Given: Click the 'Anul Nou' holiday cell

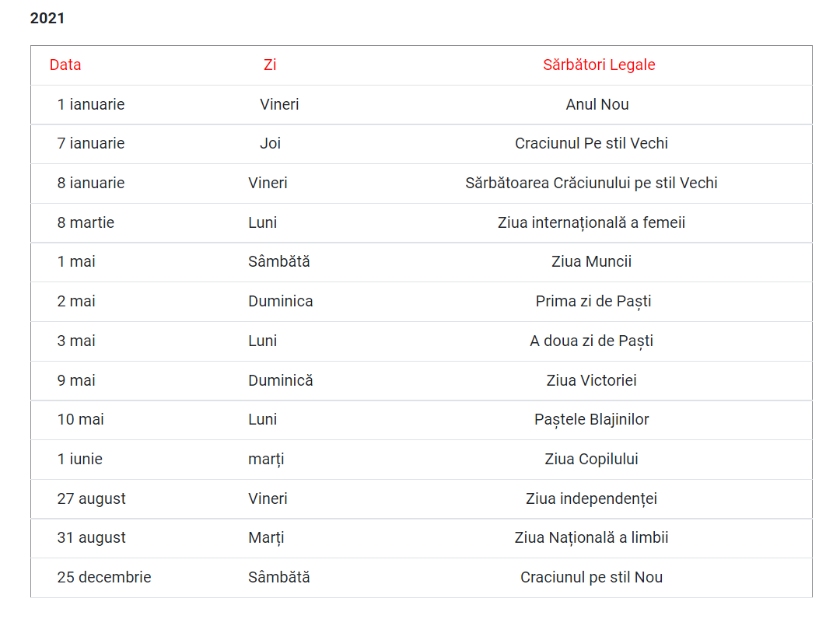Looking at the screenshot, I should click(597, 105).
